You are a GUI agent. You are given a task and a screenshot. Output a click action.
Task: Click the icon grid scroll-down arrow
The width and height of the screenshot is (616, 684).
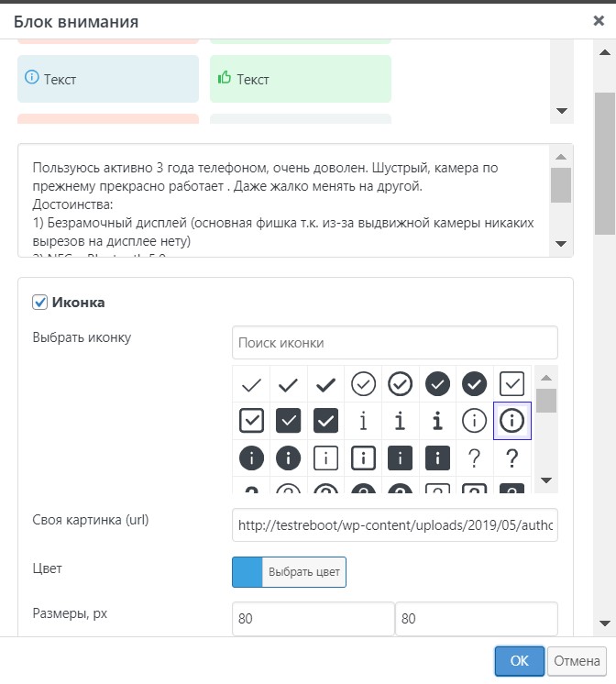[x=546, y=480]
